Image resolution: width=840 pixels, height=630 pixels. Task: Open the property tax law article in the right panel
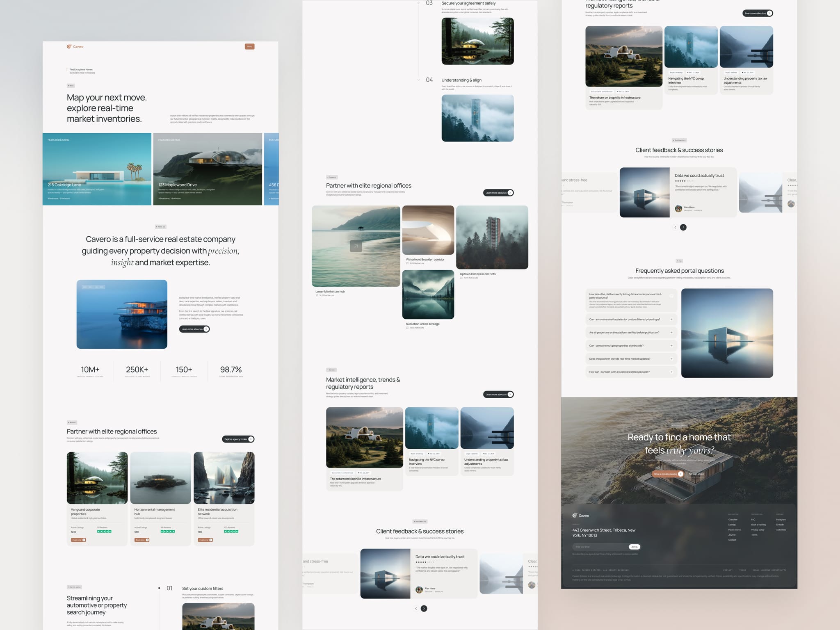746,60
